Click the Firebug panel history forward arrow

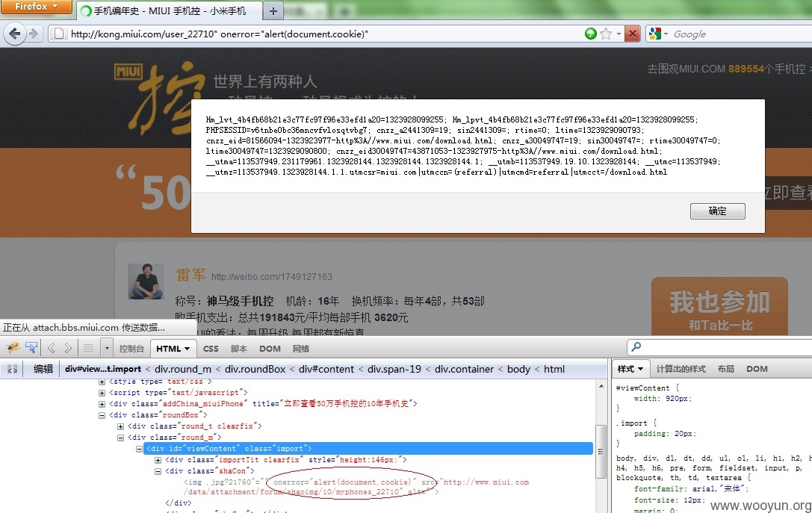point(68,349)
